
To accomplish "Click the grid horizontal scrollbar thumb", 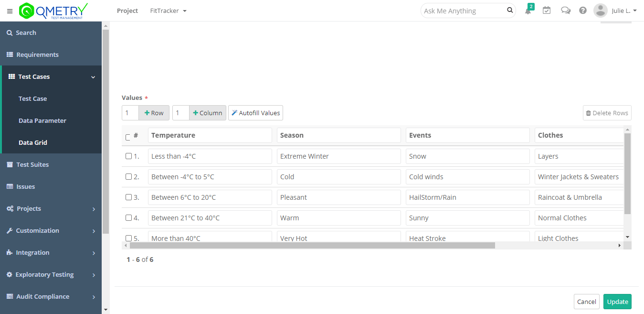I will (312, 245).
